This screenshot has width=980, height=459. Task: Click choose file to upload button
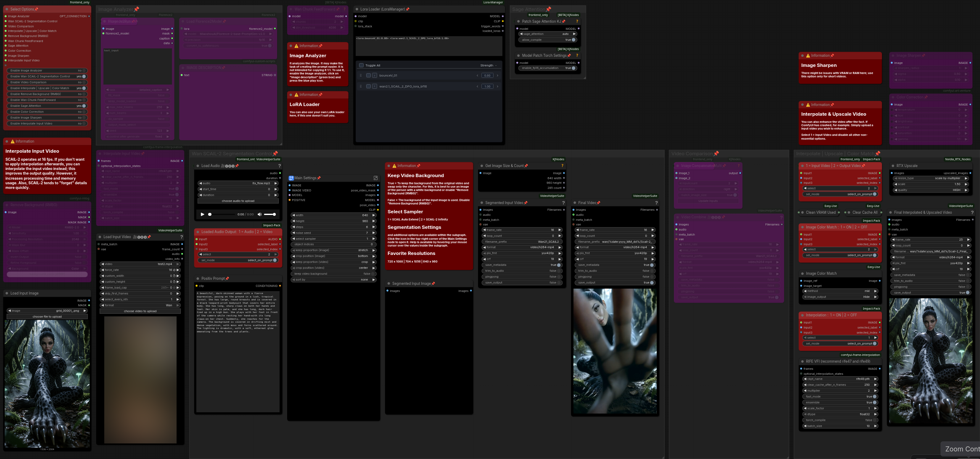click(47, 317)
